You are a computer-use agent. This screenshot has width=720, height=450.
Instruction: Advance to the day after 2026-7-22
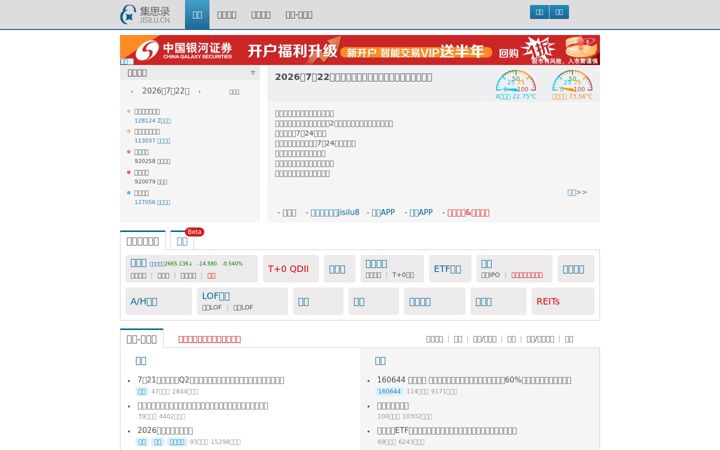[x=199, y=91]
